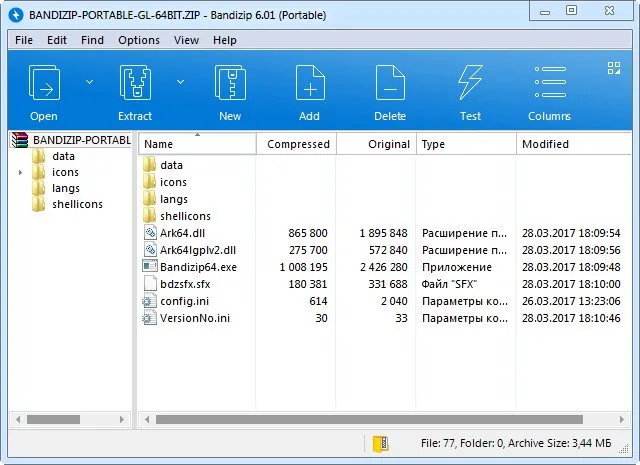
Task: Click the bdzsfx.sfx file icon
Action: (x=150, y=284)
